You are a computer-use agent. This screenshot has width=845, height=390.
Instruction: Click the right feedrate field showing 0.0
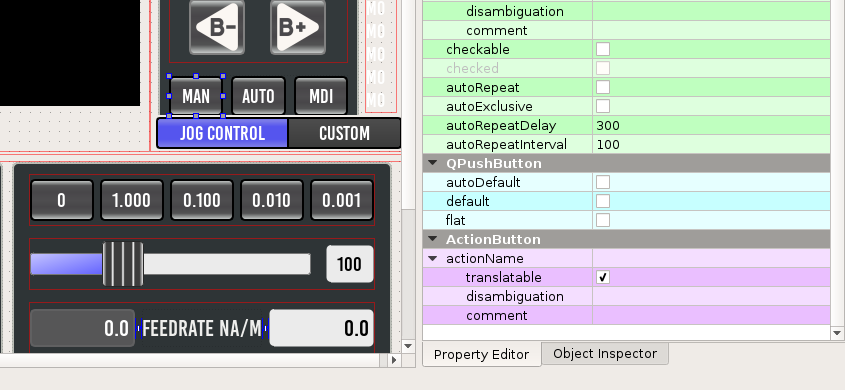(x=321, y=328)
